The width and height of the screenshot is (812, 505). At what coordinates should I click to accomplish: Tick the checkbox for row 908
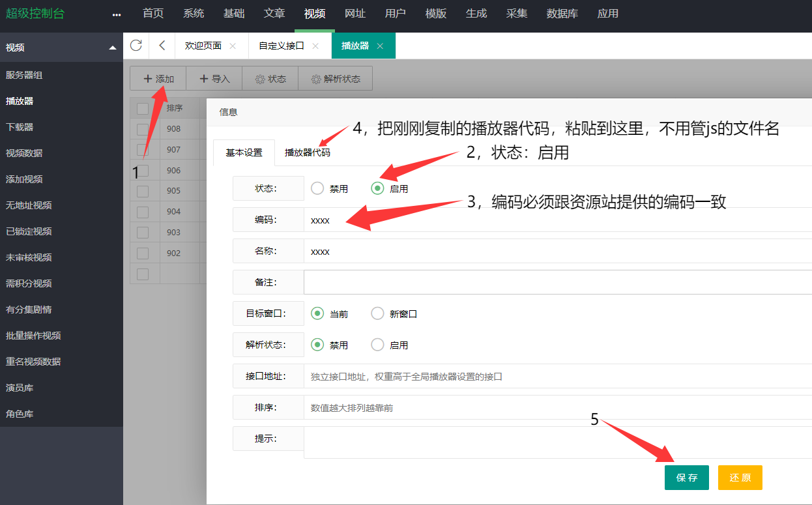pyautogui.click(x=143, y=129)
